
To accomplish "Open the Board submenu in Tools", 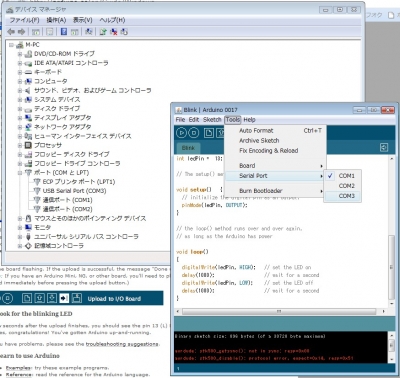I will point(275,166).
